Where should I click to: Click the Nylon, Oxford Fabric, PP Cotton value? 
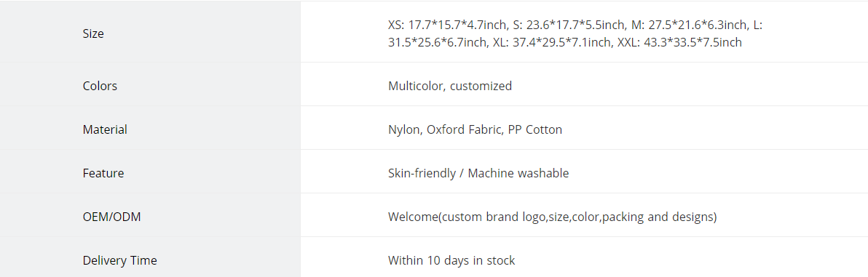pyautogui.click(x=475, y=130)
